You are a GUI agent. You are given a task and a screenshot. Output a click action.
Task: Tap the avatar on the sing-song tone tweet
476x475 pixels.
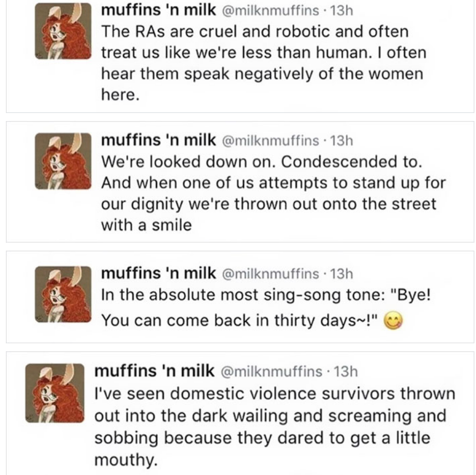(59, 293)
